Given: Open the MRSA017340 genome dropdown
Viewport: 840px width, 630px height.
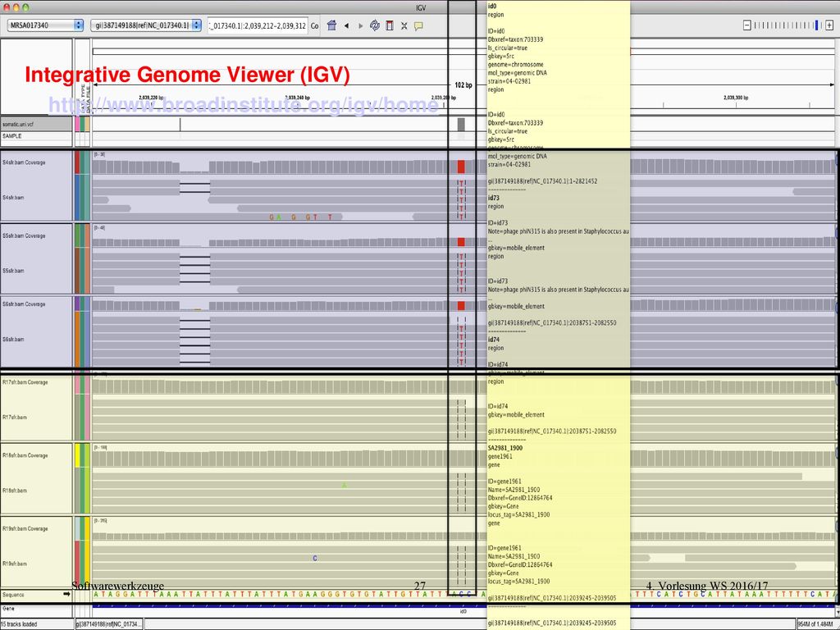Looking at the screenshot, I should pyautogui.click(x=46, y=25).
